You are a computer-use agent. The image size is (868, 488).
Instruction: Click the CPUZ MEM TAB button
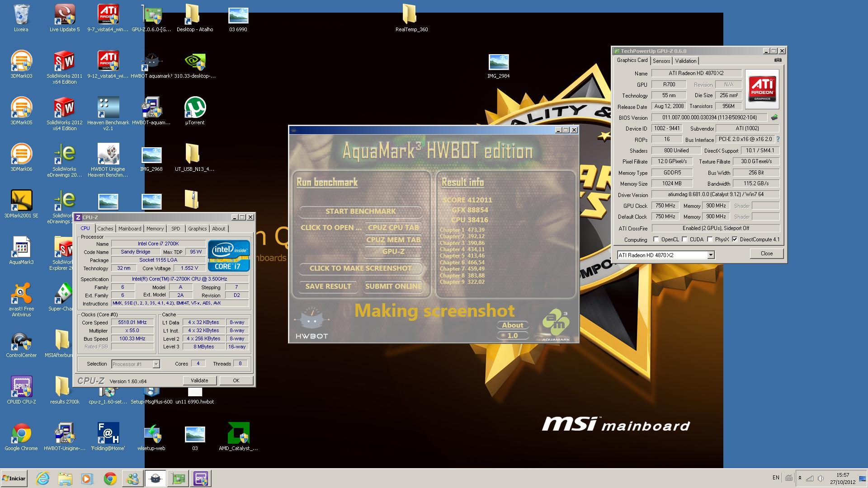tap(393, 240)
